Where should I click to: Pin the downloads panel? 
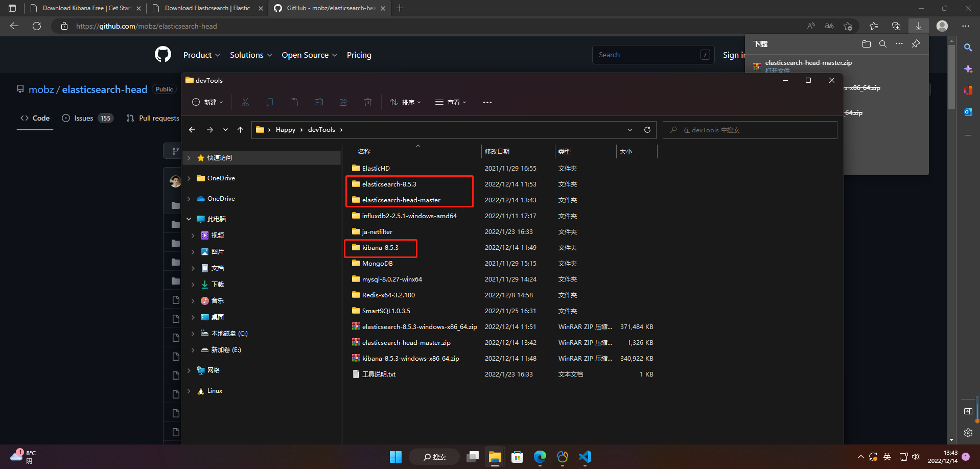pyautogui.click(x=916, y=44)
